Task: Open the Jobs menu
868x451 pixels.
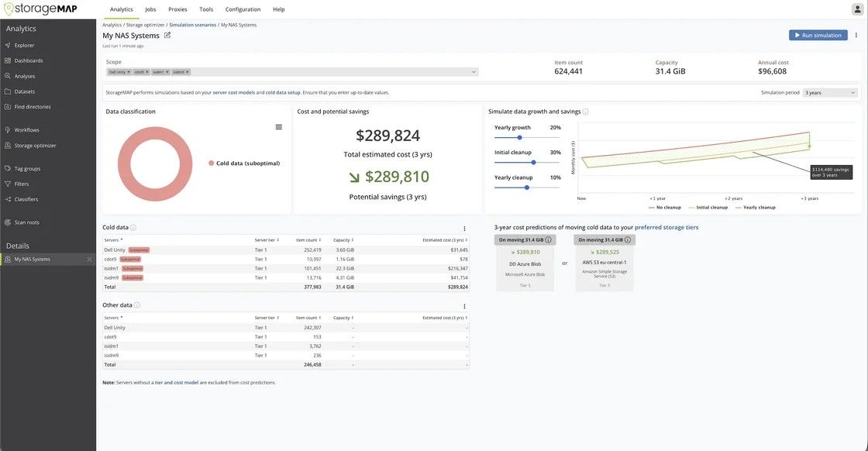Action: 150,9
